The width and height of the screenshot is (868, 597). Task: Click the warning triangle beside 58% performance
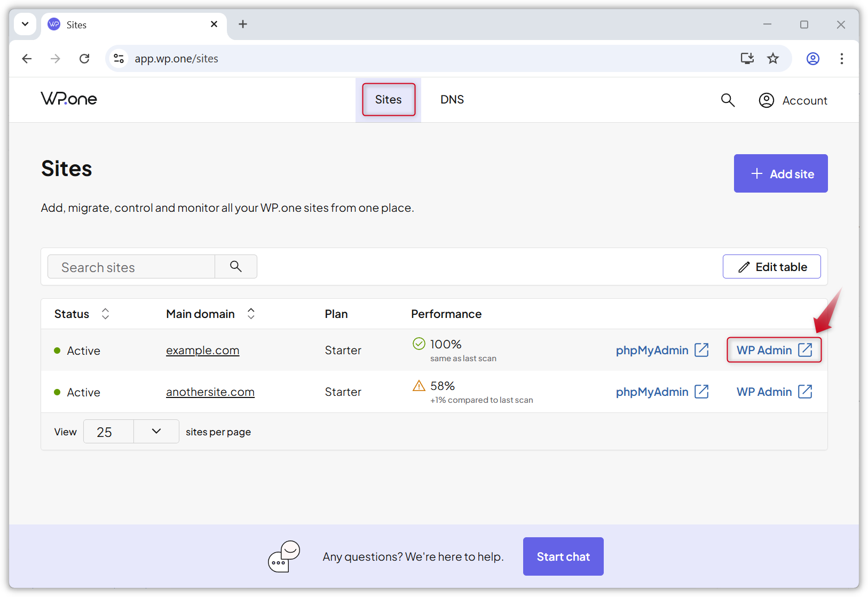(419, 385)
